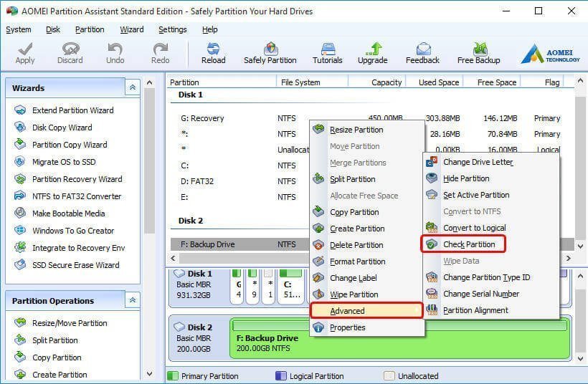588x384 pixels.
Task: Open the Tutorials toolbar icon
Action: [x=328, y=53]
